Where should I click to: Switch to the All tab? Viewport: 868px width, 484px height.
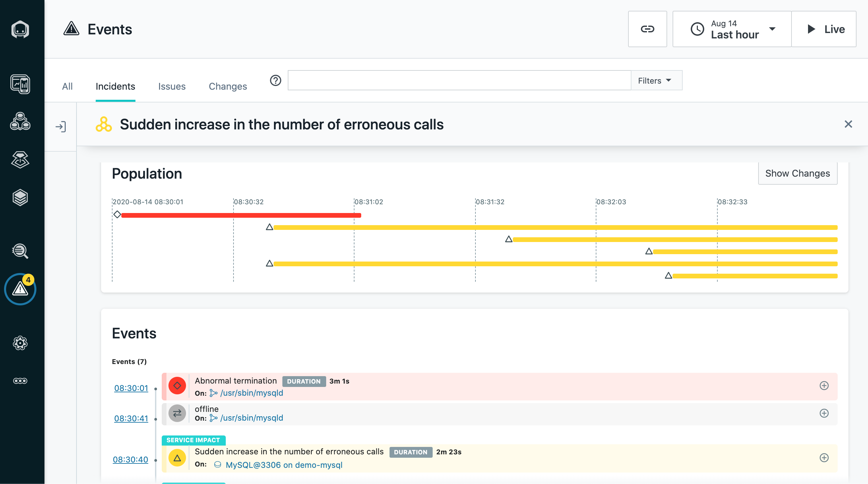(67, 86)
